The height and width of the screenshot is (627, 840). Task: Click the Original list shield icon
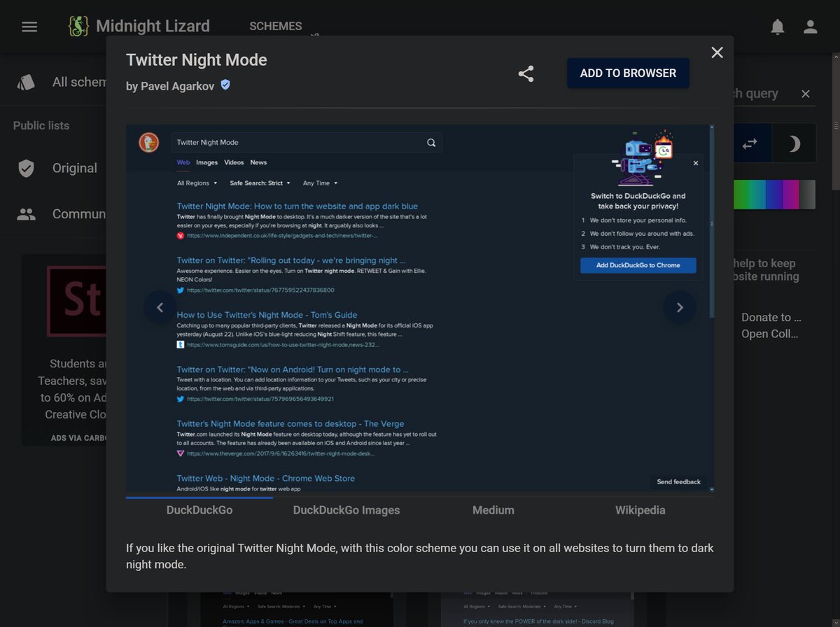26,168
